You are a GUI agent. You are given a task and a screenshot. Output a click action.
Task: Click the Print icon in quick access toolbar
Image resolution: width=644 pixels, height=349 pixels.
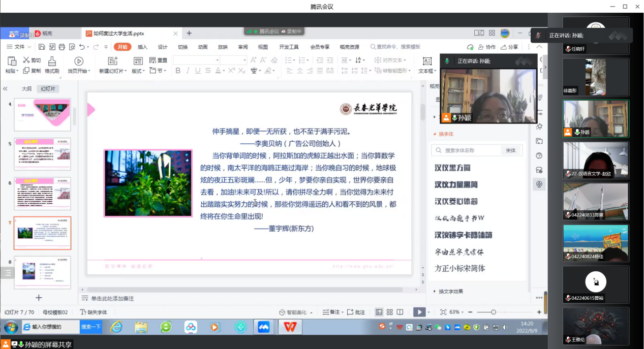[x=62, y=47]
